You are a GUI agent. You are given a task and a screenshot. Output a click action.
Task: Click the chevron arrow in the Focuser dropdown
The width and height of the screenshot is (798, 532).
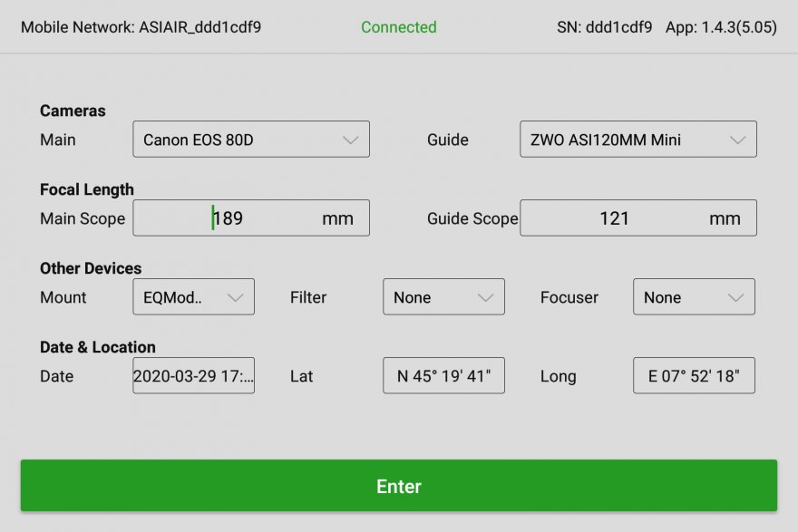click(735, 297)
